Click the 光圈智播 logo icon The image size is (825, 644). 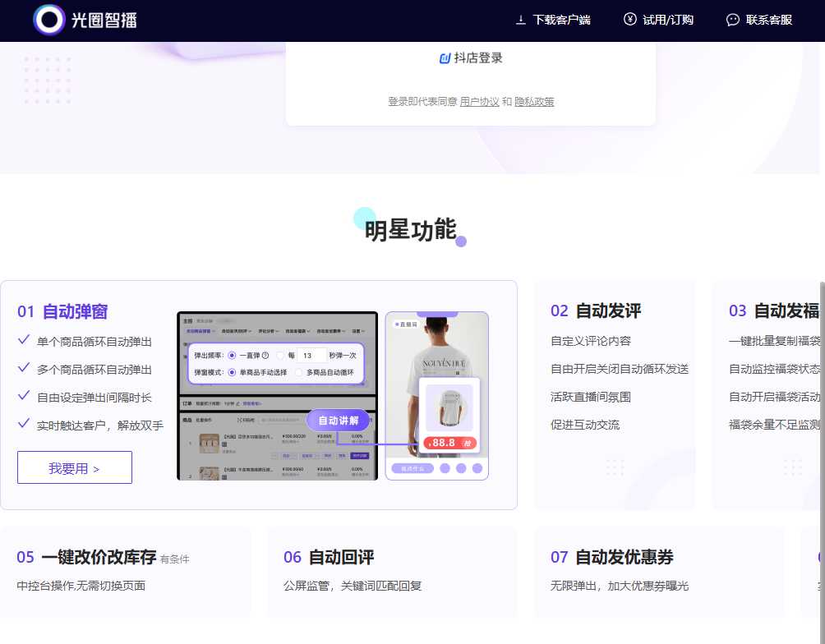(x=48, y=21)
